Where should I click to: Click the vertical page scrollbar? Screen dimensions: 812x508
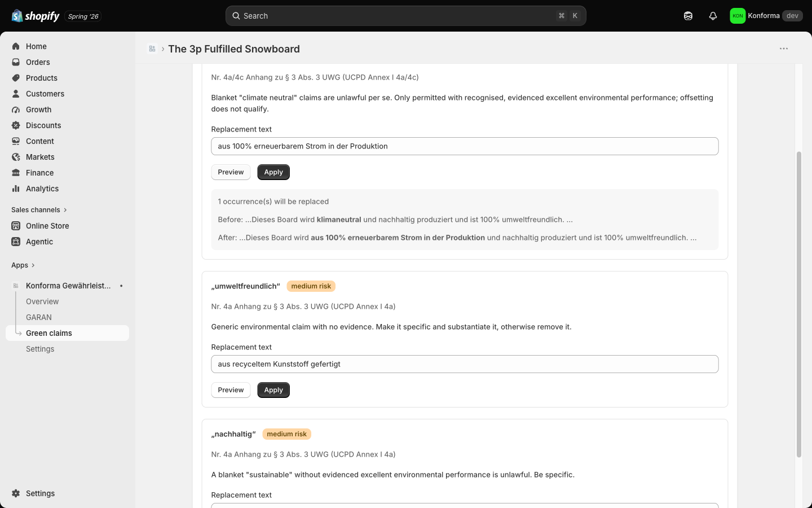(x=798, y=305)
